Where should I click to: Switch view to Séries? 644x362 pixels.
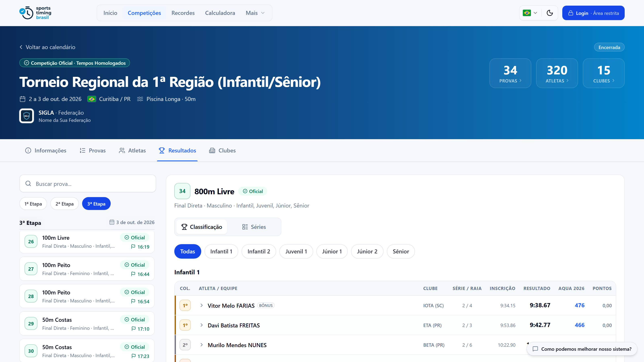click(254, 227)
